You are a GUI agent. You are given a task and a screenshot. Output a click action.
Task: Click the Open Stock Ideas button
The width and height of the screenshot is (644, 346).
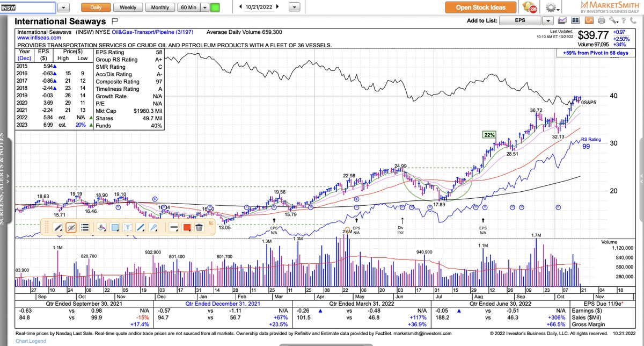point(480,8)
